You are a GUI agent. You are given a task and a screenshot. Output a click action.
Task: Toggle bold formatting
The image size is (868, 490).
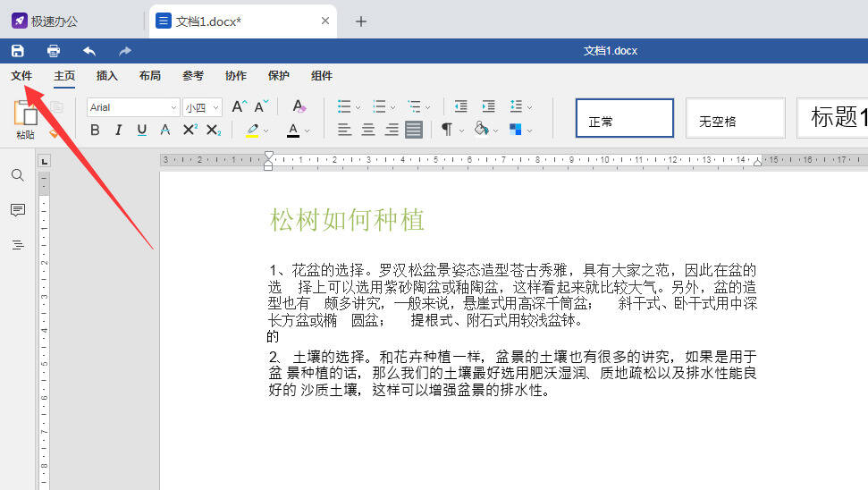pyautogui.click(x=96, y=131)
